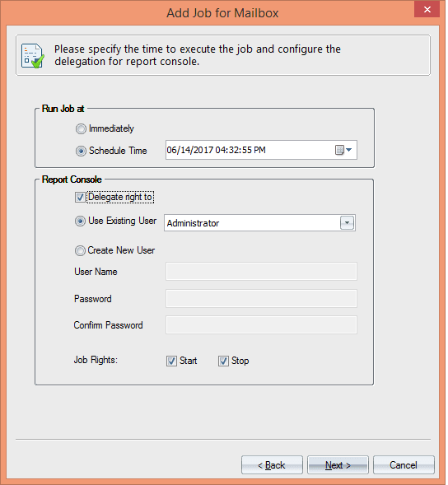Toggle the Start job right checkbox
This screenshot has height=485, width=448.
(x=171, y=361)
